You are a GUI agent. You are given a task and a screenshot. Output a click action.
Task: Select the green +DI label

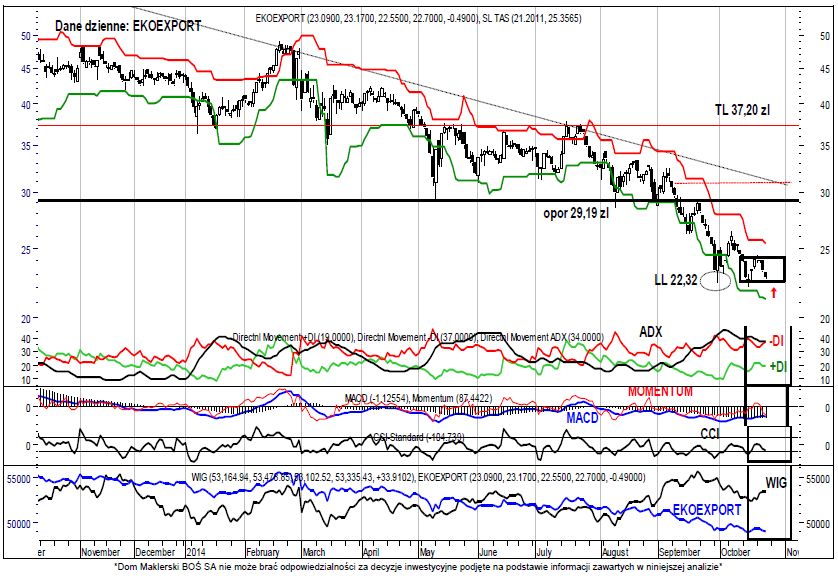pyautogui.click(x=778, y=367)
